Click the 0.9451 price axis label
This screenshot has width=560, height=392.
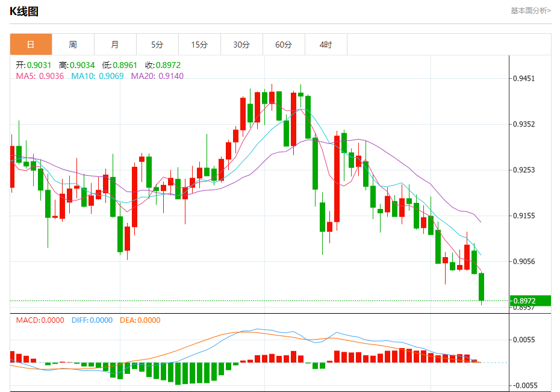[524, 78]
